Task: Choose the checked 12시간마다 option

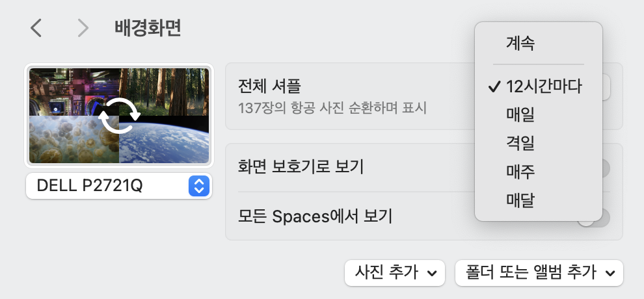Action: tap(544, 86)
